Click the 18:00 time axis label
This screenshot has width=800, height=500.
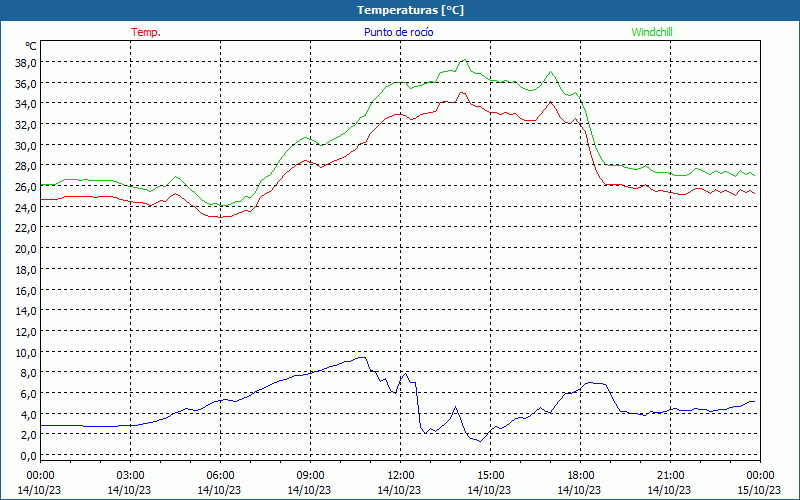(x=581, y=476)
